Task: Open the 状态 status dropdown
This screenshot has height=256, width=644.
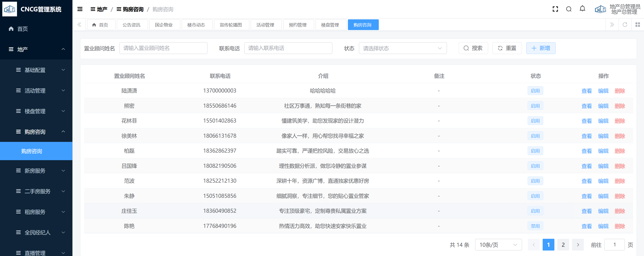Action: click(x=402, y=48)
